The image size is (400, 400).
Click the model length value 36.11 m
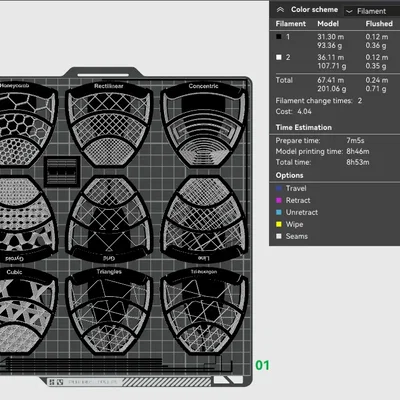click(x=331, y=57)
